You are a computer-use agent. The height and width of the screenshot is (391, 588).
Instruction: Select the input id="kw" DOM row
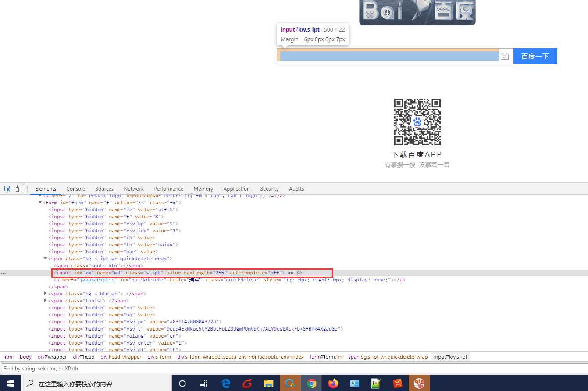[294, 273]
